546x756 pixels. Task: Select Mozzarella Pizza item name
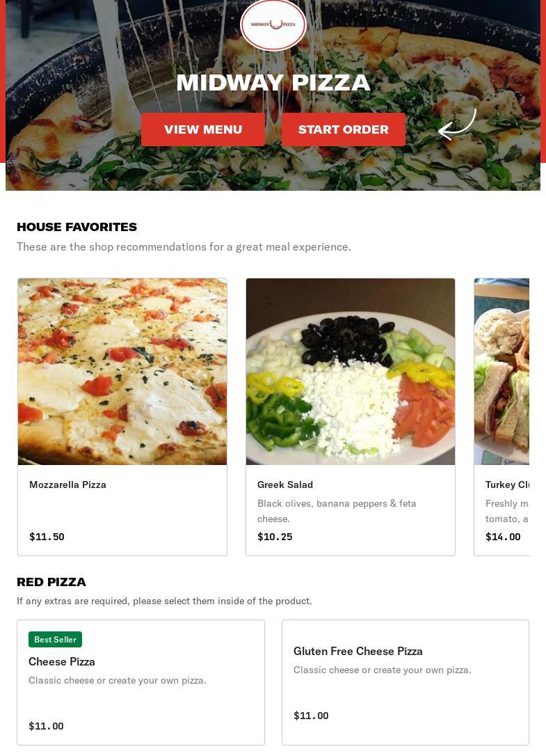(x=67, y=485)
